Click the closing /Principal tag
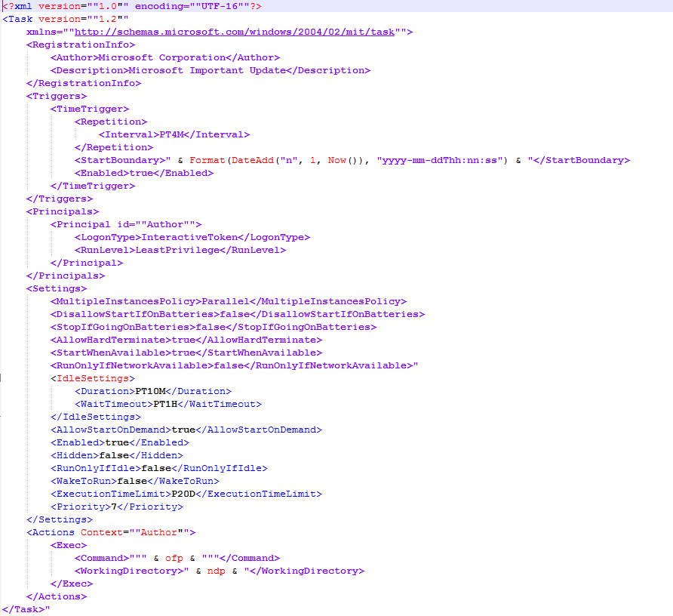Image resolution: width=673 pixels, height=616 pixels. pos(87,263)
